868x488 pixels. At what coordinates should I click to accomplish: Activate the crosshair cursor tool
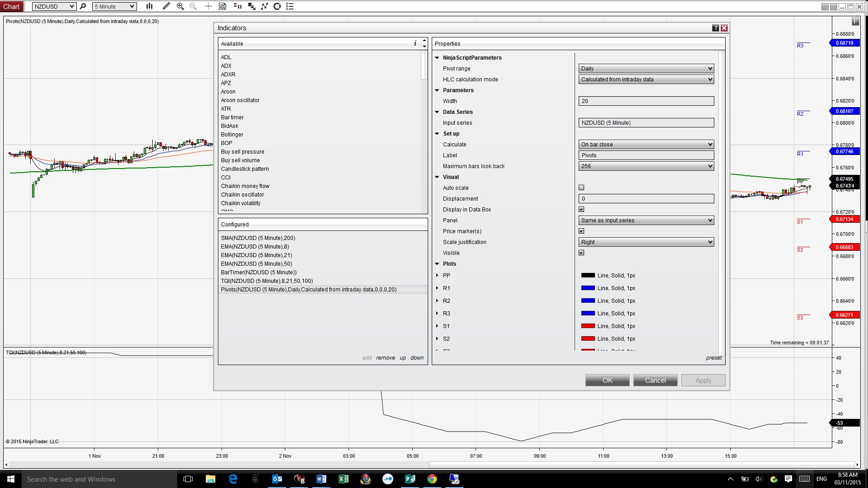(208, 6)
